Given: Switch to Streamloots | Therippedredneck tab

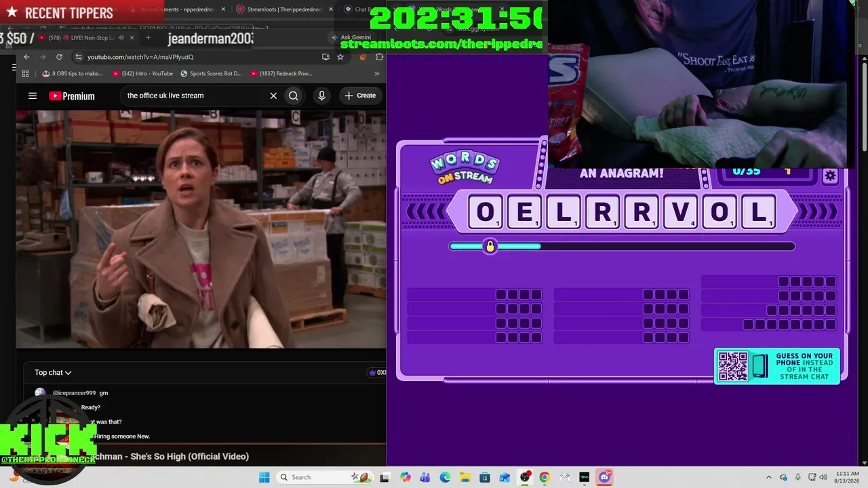Looking at the screenshot, I should [284, 9].
